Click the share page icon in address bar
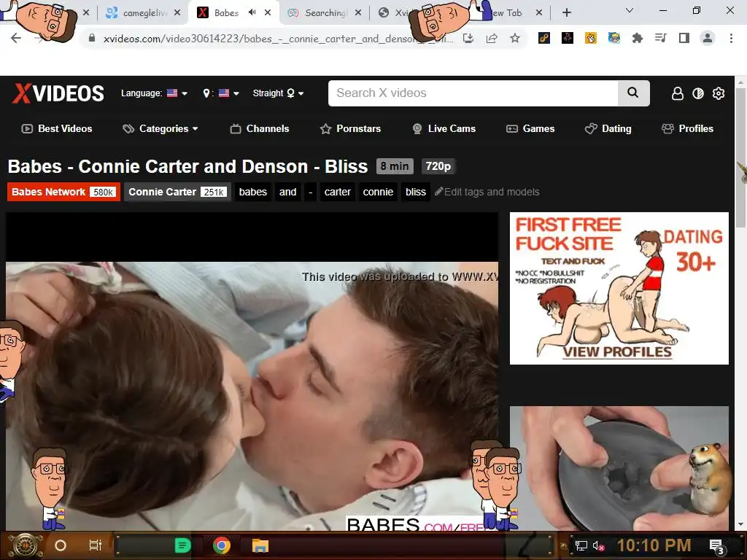 [x=492, y=38]
